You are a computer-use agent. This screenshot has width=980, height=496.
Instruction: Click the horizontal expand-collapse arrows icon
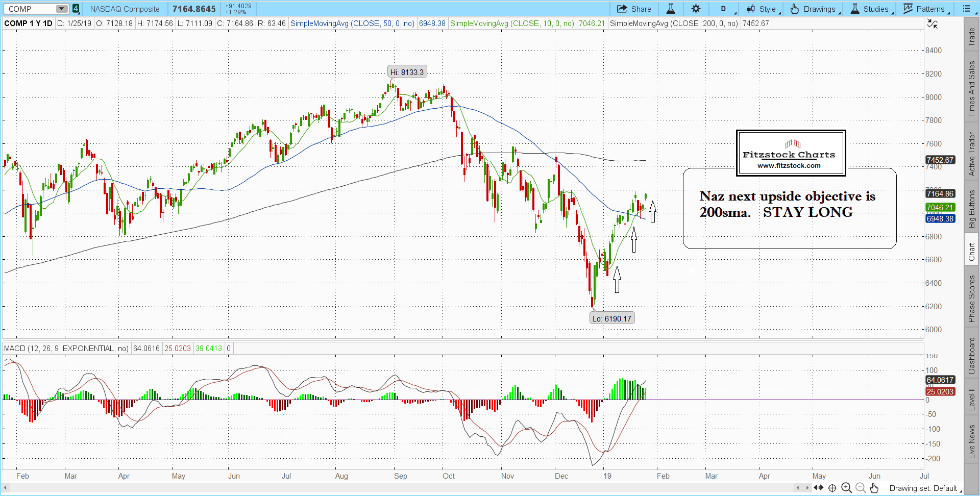[818, 488]
